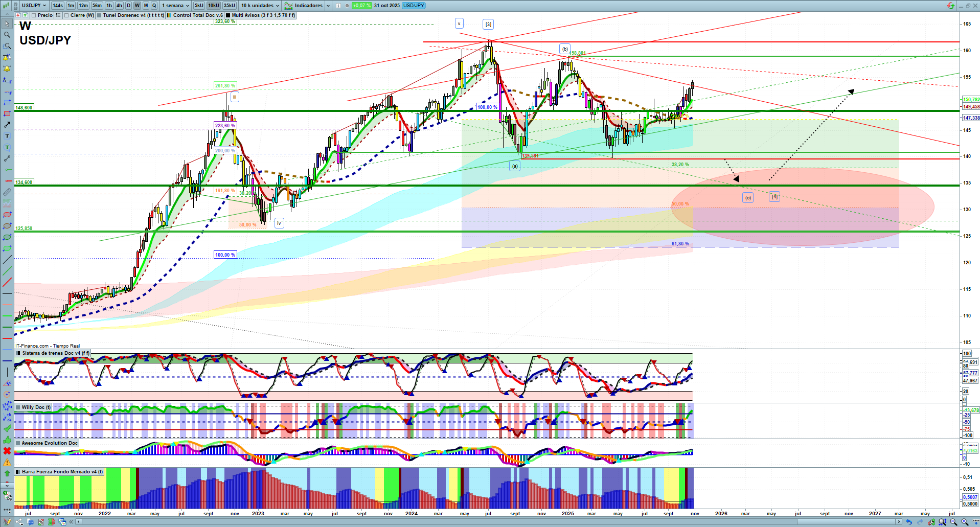Toggle Multi Avisos indicator visibility box
The image size is (980, 527).
point(228,15)
